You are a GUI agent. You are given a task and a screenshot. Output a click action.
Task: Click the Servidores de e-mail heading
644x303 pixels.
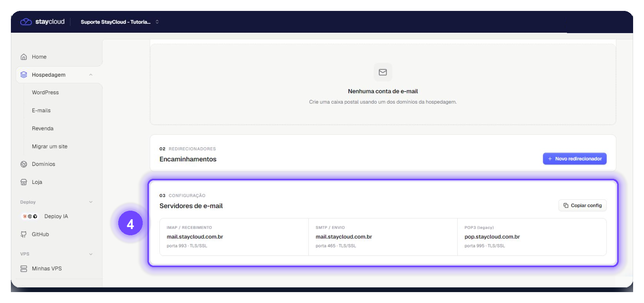point(191,206)
